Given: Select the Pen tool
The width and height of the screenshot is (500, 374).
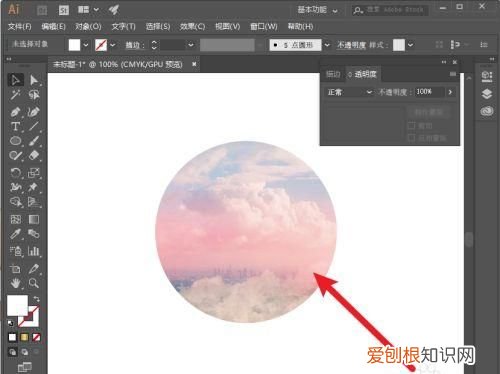Looking at the screenshot, I should point(15,112).
